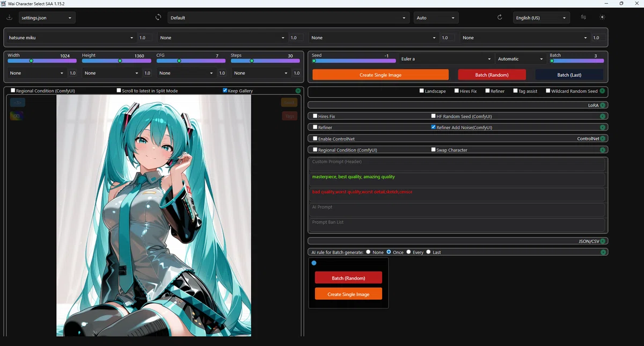The width and height of the screenshot is (644, 346).
Task: Click the refresh icon next to the language selector
Action: click(x=500, y=17)
